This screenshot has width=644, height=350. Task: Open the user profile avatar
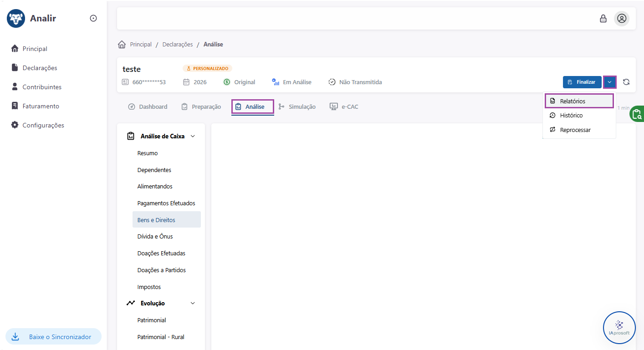point(622,19)
